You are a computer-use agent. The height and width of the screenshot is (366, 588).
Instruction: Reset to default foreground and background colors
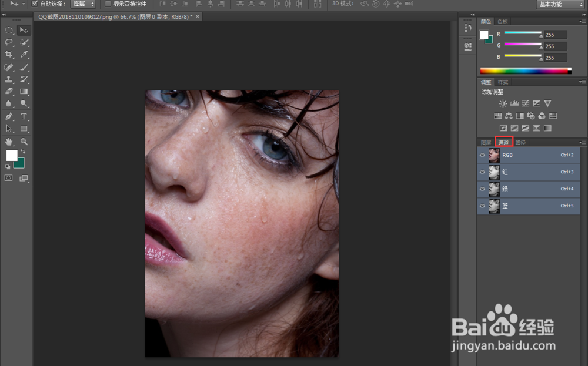click(x=8, y=167)
